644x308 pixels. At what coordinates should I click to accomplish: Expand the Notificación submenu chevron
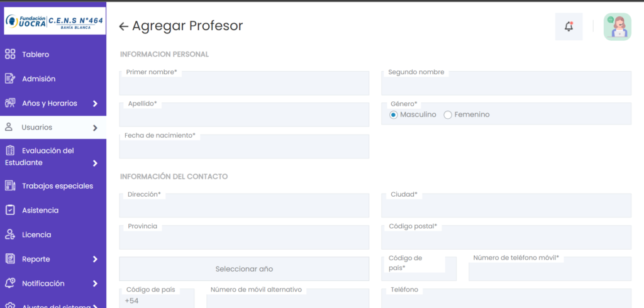coord(96,283)
